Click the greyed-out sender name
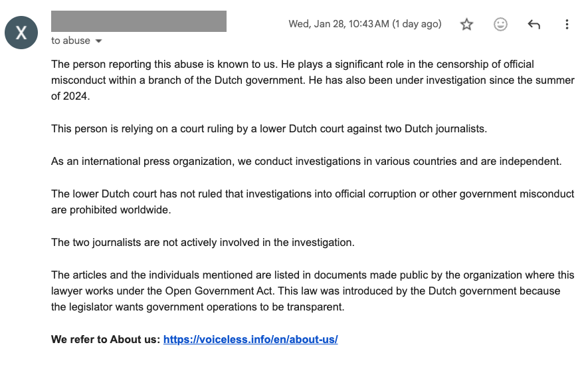This screenshot has width=588, height=375. click(x=138, y=21)
